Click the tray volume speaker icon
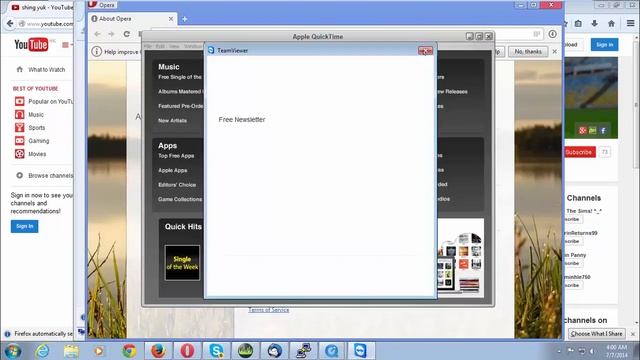640x360 pixels. coord(592,351)
